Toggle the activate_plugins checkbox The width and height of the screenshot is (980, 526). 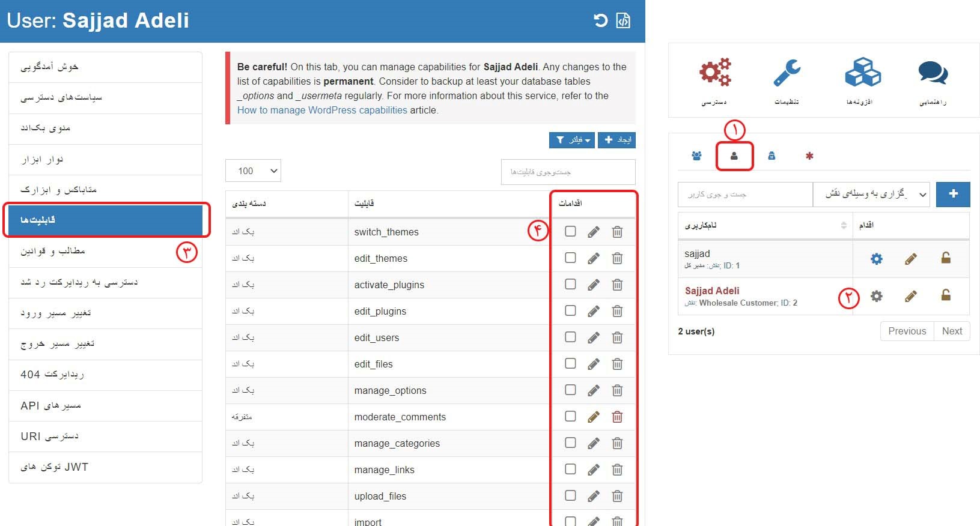[x=570, y=284]
